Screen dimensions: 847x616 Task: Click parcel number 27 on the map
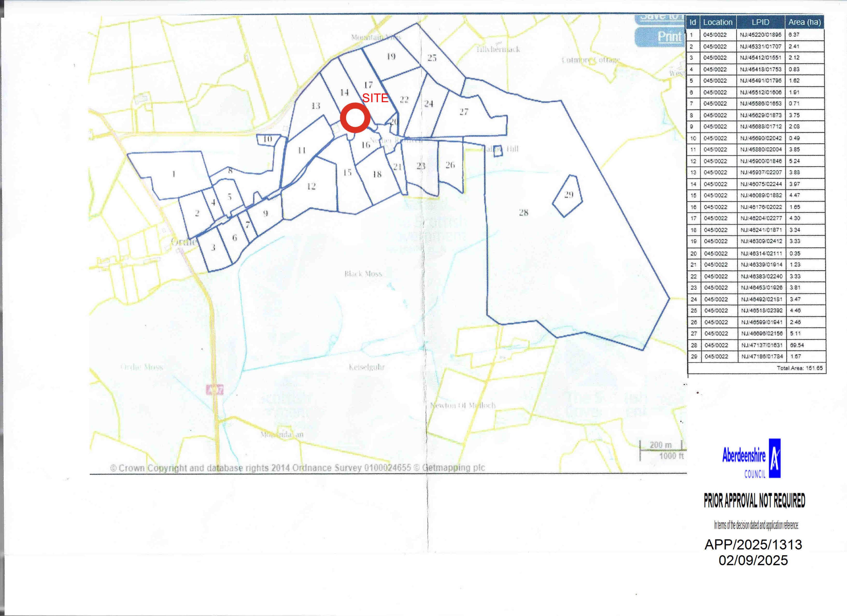coord(463,112)
